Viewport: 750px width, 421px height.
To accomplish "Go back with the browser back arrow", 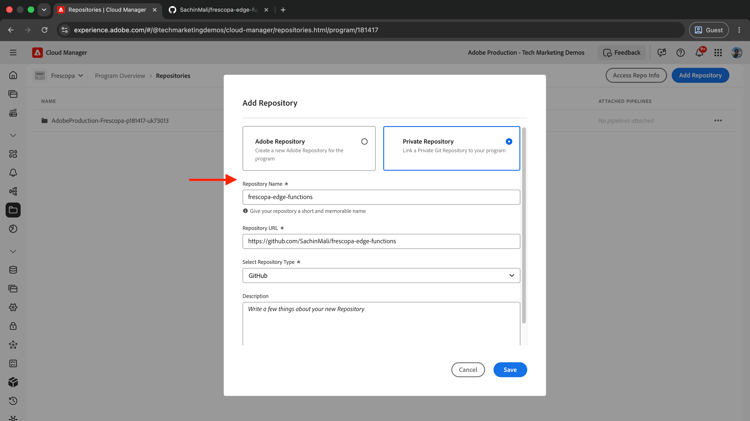I will 11,30.
